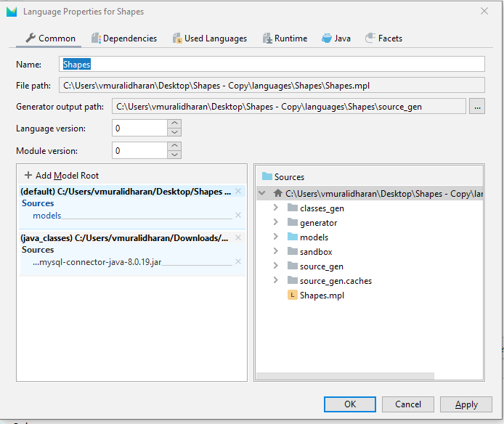Browse for generator output path

click(x=477, y=107)
